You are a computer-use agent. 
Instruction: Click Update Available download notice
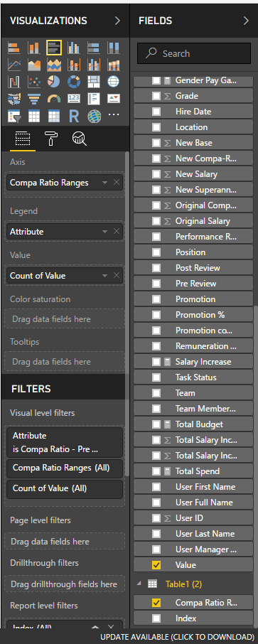[x=177, y=636]
